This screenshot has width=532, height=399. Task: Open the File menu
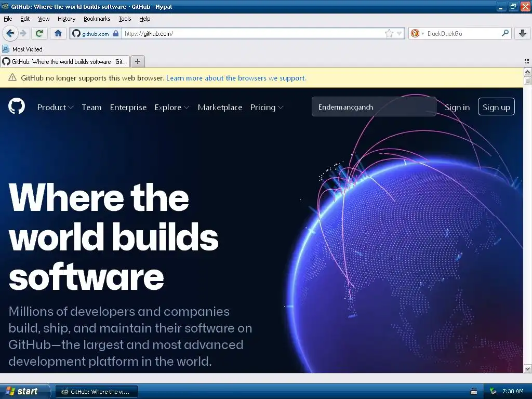click(x=8, y=19)
